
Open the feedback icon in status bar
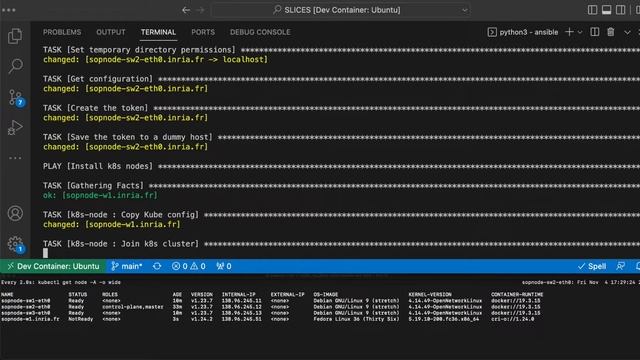point(620,266)
